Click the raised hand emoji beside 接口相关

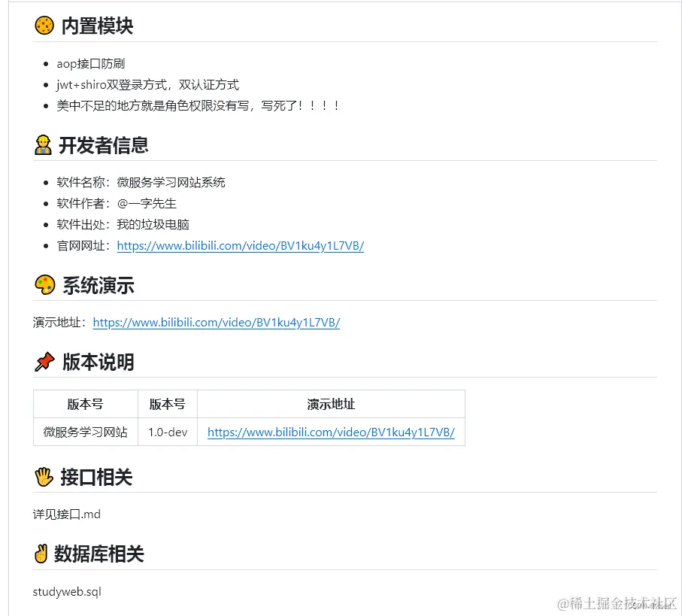44,477
